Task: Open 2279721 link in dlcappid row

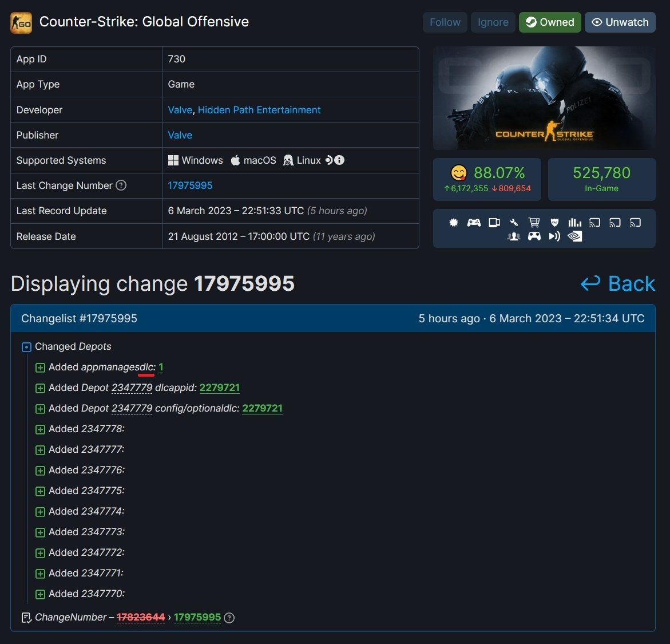Action: tap(220, 388)
